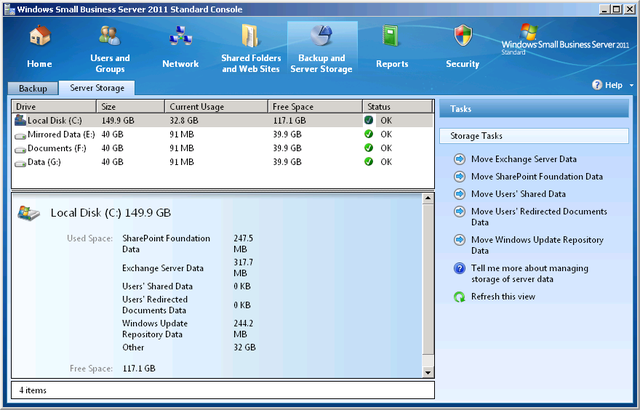
Task: Click the 32.8 GB current usage cell
Action: (184, 120)
